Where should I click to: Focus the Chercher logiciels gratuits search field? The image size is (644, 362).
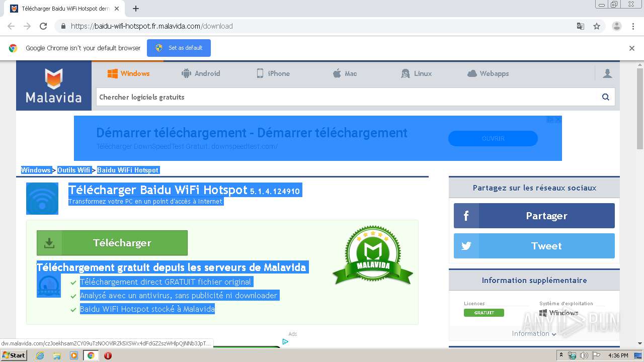(x=346, y=97)
